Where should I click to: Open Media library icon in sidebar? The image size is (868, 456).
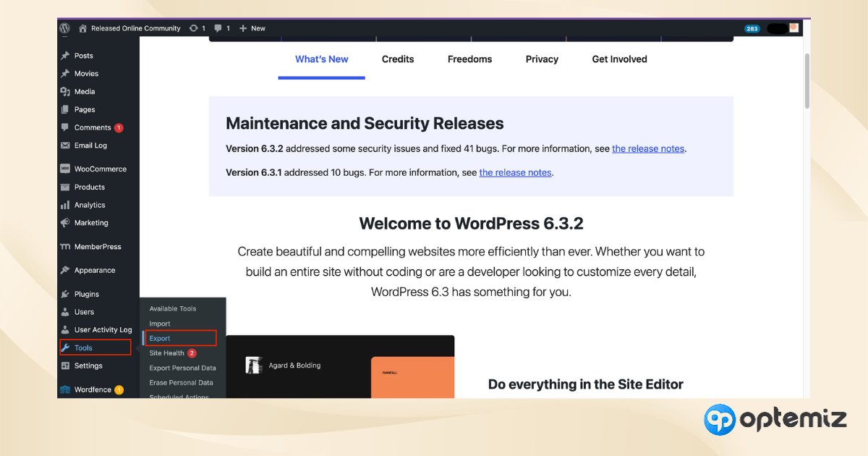pyautogui.click(x=65, y=92)
